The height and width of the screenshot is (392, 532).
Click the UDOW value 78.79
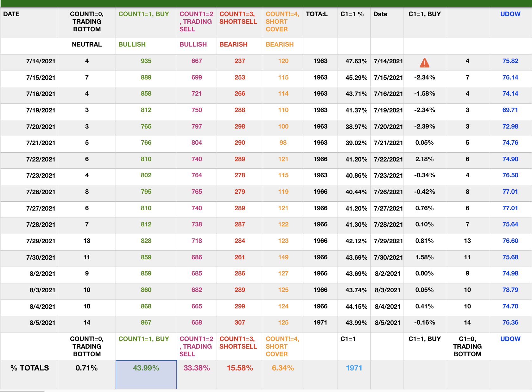(510, 290)
